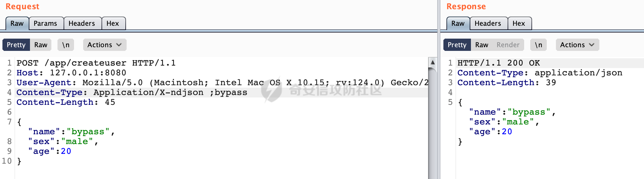This screenshot has height=179, width=644.
Task: Open the Request Hex tab
Action: [x=113, y=23]
